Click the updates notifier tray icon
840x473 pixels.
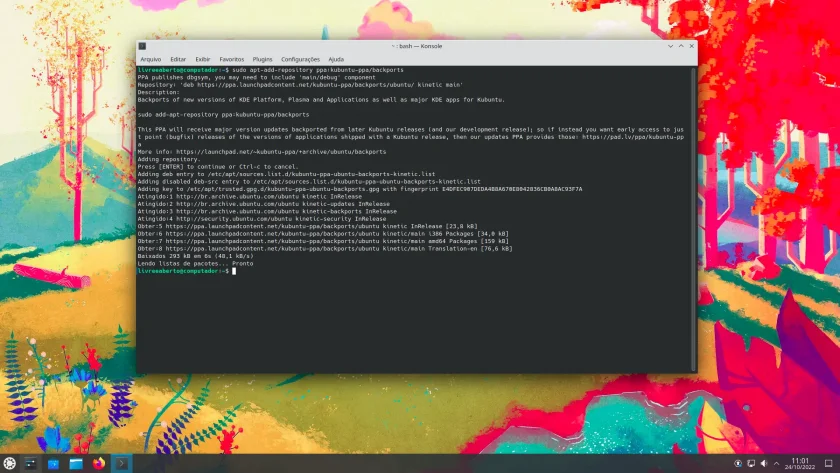tap(738, 463)
